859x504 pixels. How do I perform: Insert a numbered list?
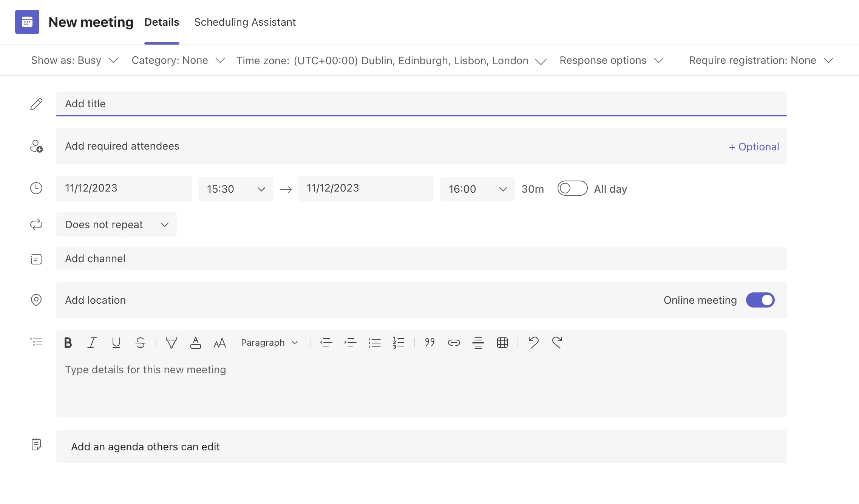(399, 343)
